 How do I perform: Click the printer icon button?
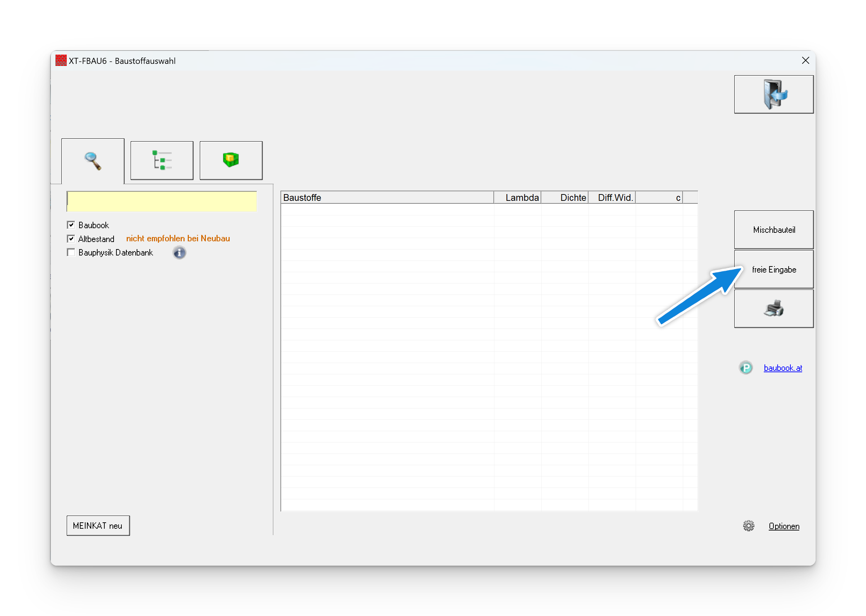(773, 308)
